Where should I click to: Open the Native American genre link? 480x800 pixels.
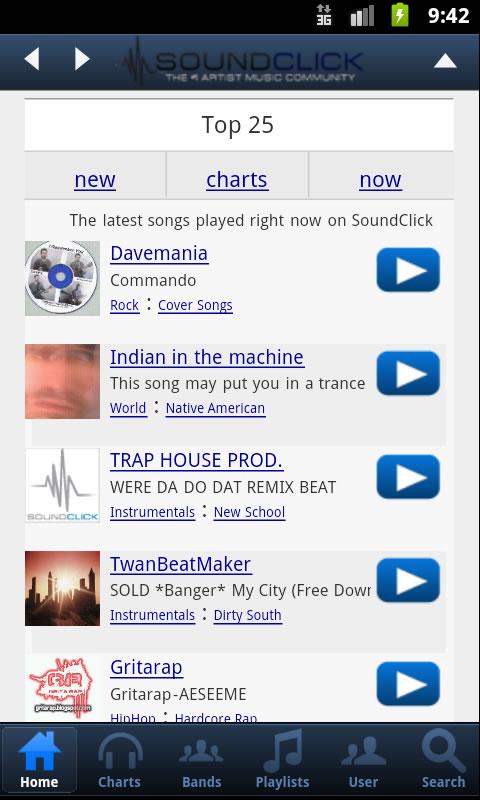click(x=215, y=408)
